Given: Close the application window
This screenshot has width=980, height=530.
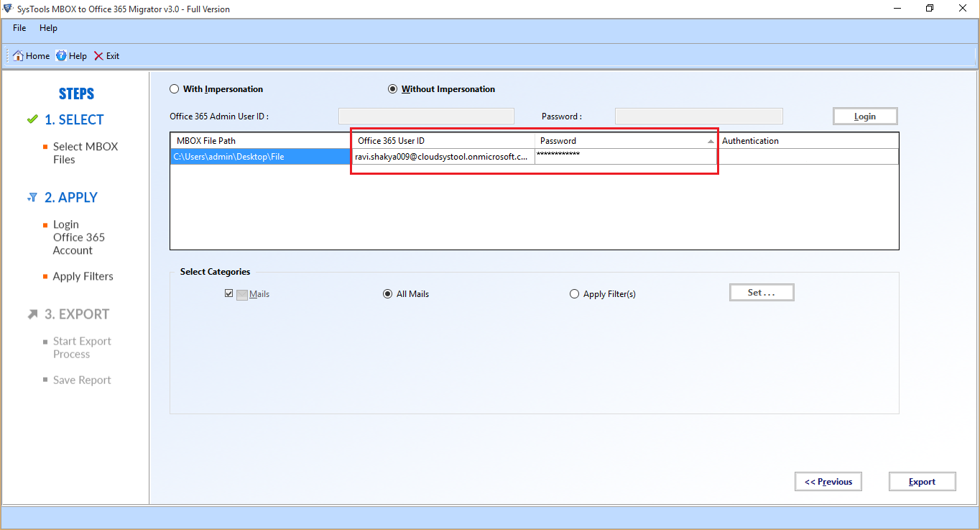Looking at the screenshot, I should 963,9.
